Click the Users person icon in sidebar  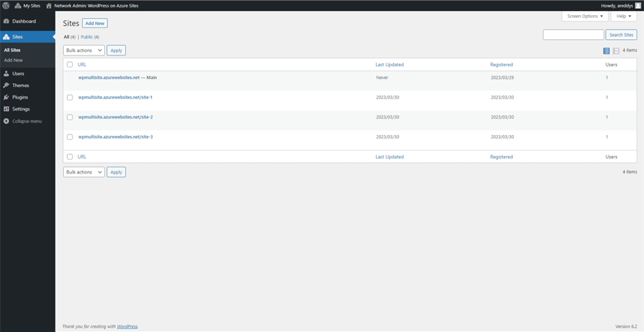[6, 73]
